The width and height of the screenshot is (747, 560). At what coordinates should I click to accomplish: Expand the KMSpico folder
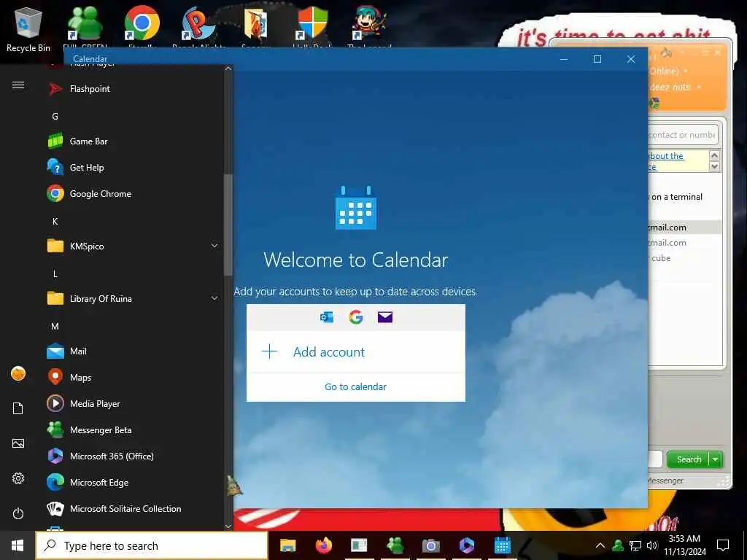coord(214,246)
